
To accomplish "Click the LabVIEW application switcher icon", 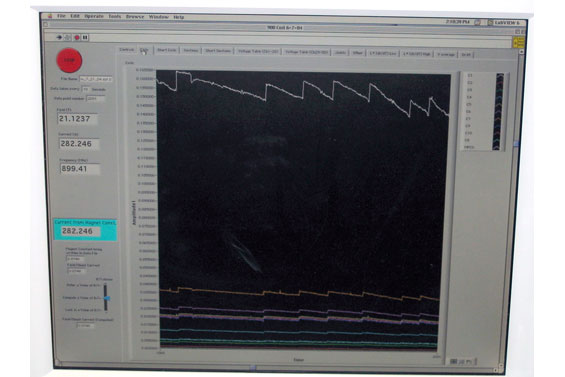I will tap(490, 22).
